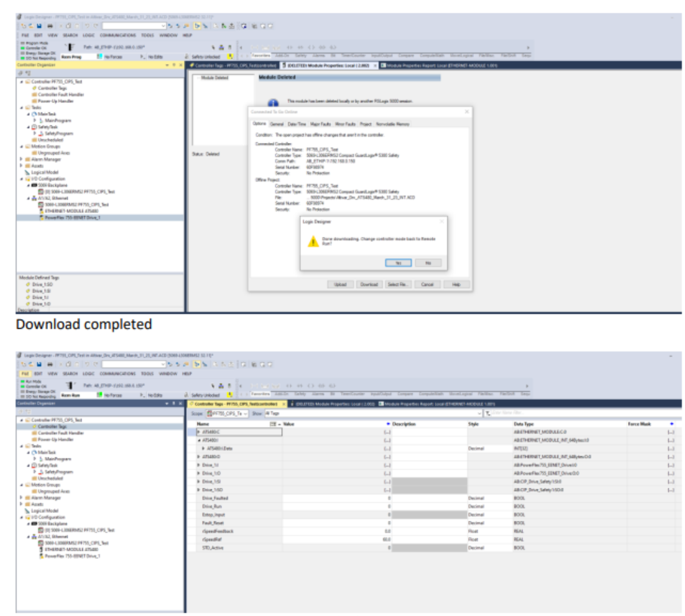
Task: Click Open project icon in Rem Prog window
Action: coord(30,26)
